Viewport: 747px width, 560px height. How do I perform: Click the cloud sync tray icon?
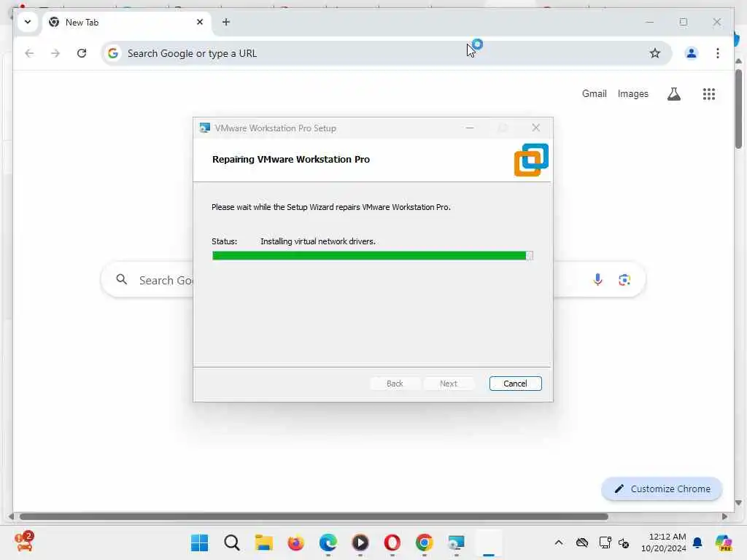click(582, 542)
